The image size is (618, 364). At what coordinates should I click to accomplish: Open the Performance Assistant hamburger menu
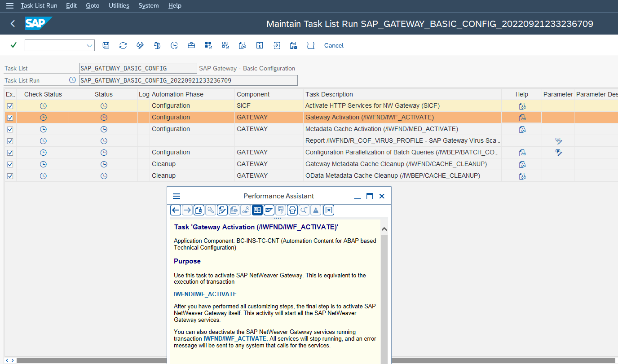click(177, 196)
